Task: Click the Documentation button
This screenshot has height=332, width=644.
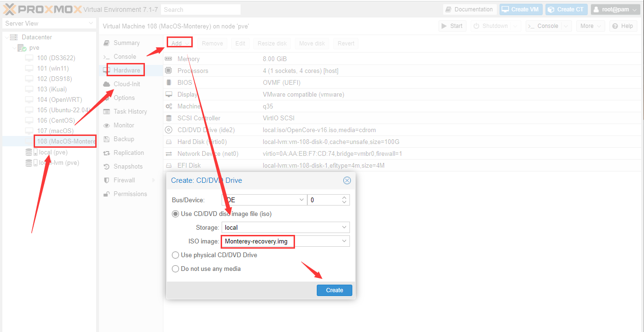Action: coord(470,9)
